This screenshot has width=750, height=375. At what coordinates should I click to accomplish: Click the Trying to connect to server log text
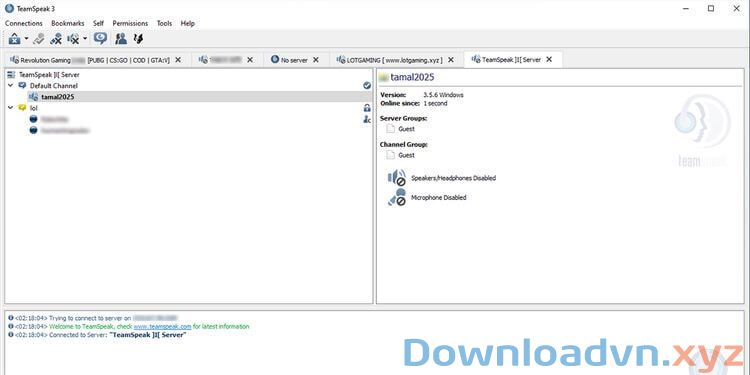[x=90, y=318]
